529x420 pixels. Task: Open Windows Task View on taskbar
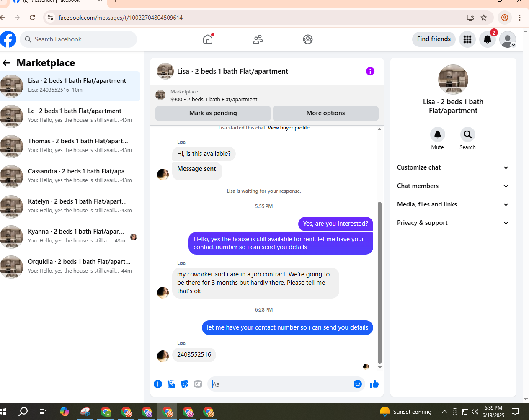[43, 412]
